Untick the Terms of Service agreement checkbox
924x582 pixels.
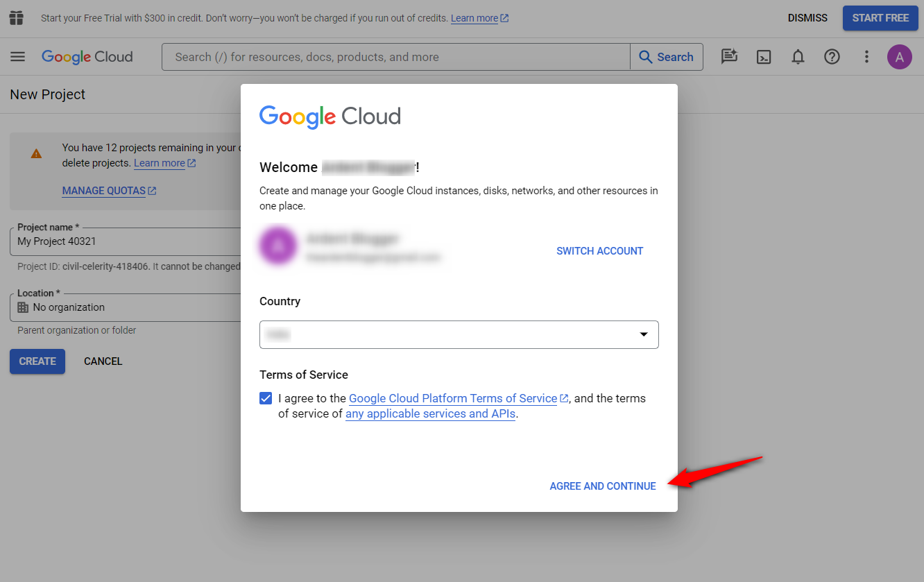point(266,398)
